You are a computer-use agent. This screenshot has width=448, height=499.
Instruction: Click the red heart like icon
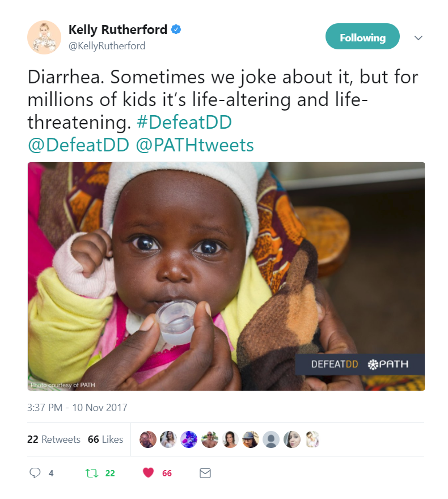pos(149,472)
